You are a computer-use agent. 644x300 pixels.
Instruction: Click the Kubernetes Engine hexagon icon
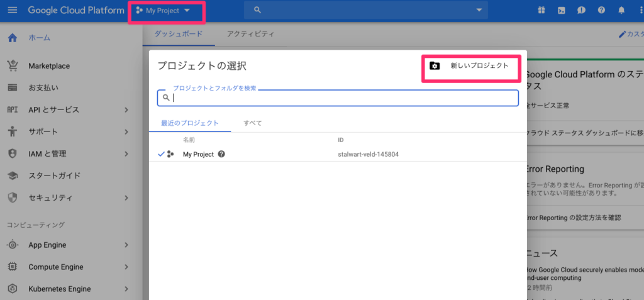(x=13, y=289)
